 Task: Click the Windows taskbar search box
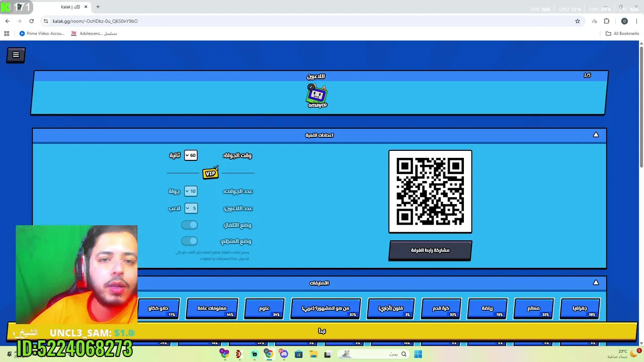[x=372, y=354]
